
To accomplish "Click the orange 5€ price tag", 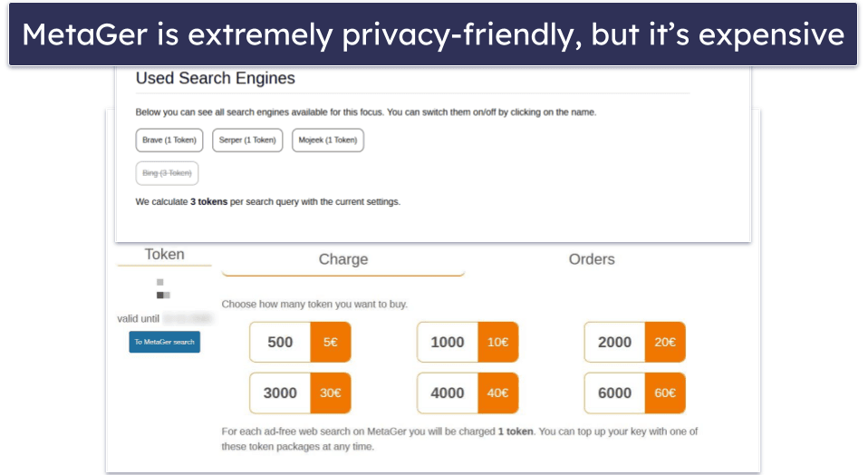I will coord(330,343).
